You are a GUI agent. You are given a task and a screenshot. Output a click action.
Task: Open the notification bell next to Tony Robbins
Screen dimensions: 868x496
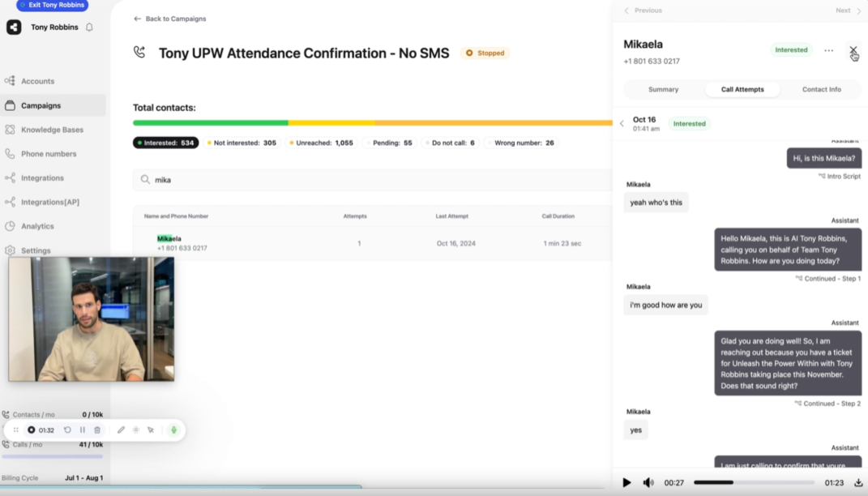click(x=89, y=27)
